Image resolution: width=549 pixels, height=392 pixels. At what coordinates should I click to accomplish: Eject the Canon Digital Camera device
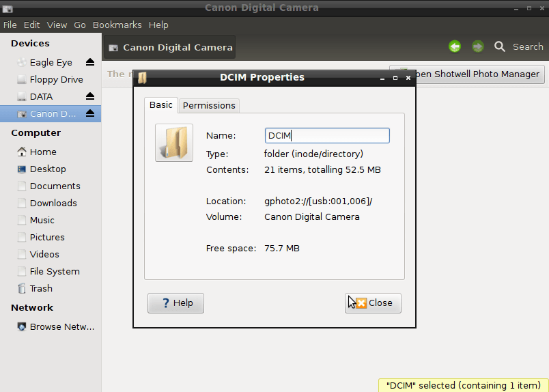90,113
